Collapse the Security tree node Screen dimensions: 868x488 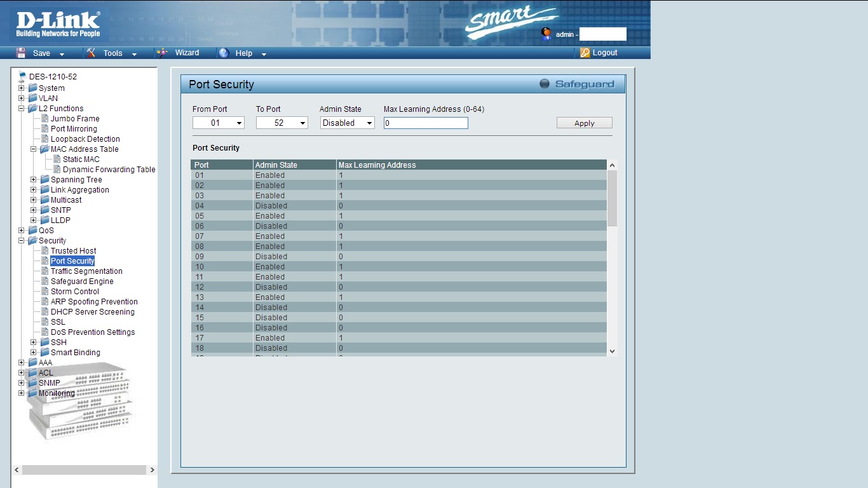tap(21, 240)
